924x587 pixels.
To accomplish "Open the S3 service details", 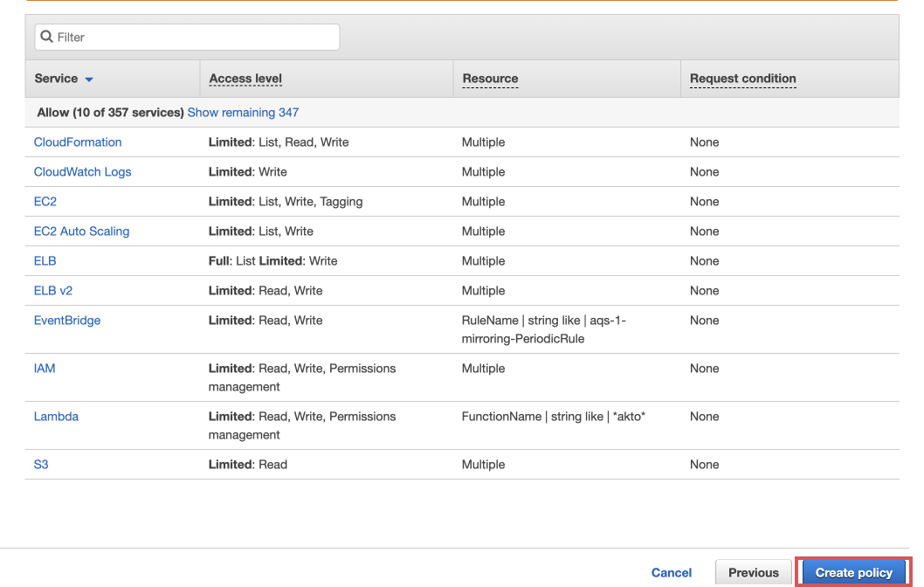I will [x=40, y=464].
